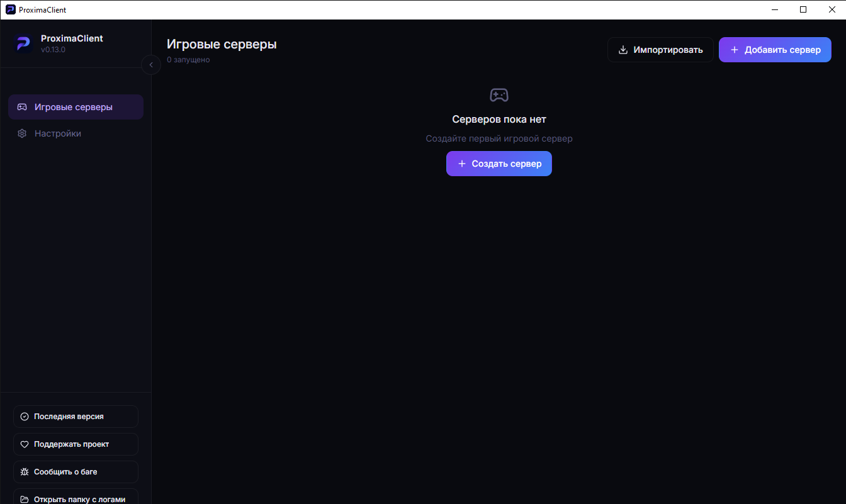Open the Настройки menu item
Viewport: 846px width, 504px height.
(x=76, y=133)
